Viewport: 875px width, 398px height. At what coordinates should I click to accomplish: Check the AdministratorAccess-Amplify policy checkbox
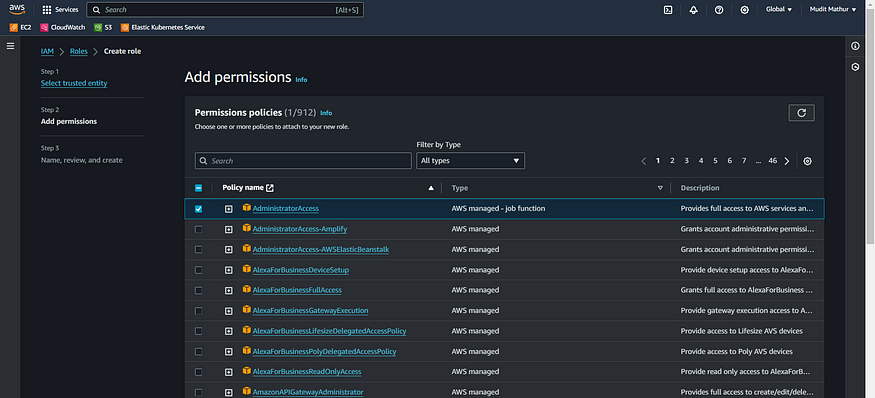(198, 229)
